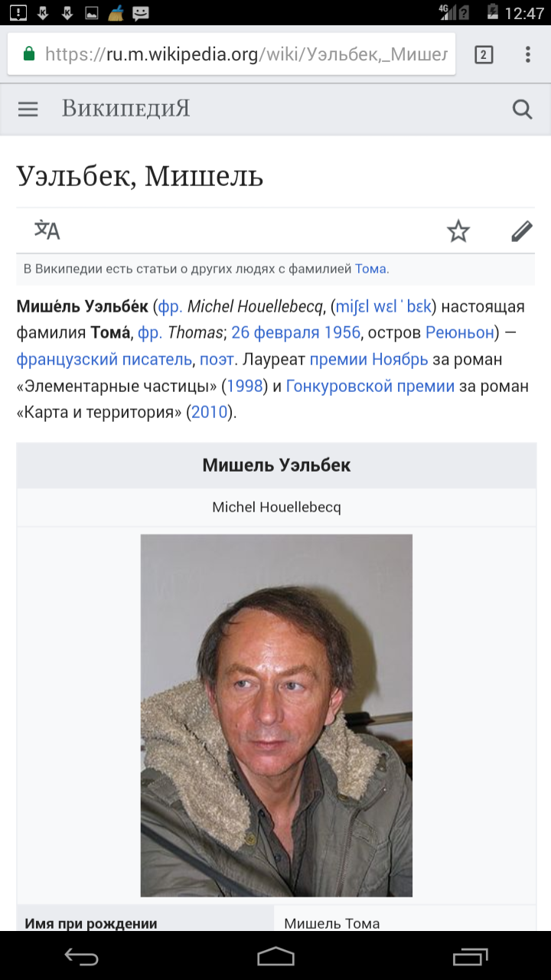
Task: Tap the ВикипедиЯ logo
Action: pyautogui.click(x=126, y=109)
